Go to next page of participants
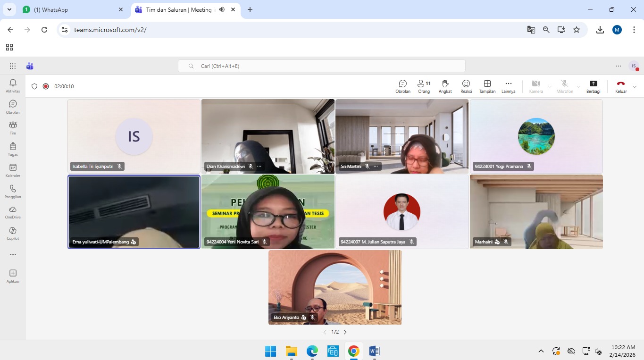 click(345, 332)
